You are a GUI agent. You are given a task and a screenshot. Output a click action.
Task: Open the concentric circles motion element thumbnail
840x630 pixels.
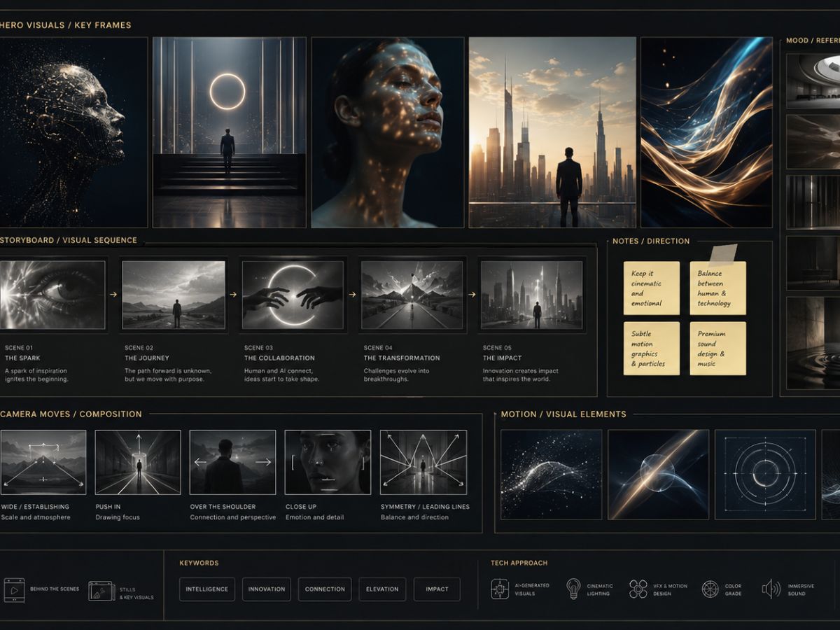point(765,474)
